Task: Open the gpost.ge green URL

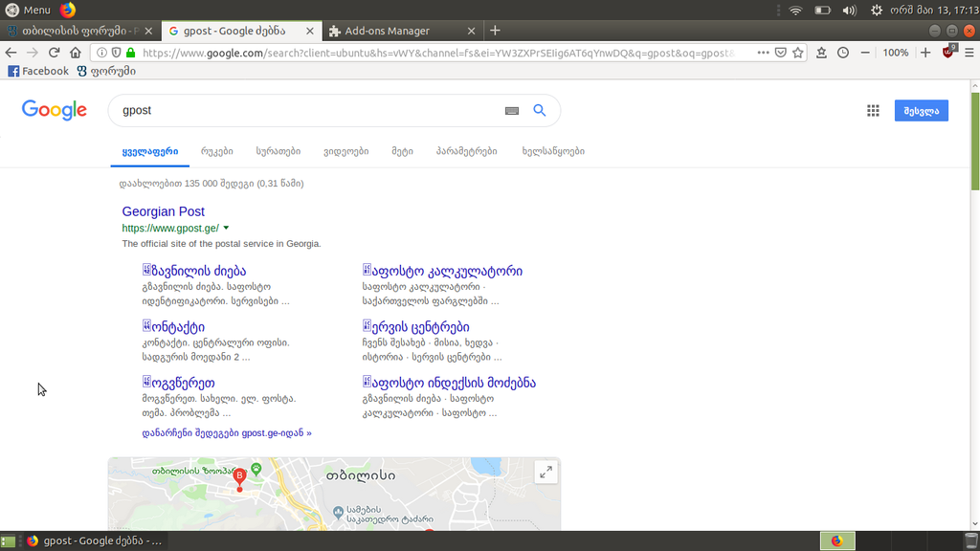Action: [x=170, y=228]
